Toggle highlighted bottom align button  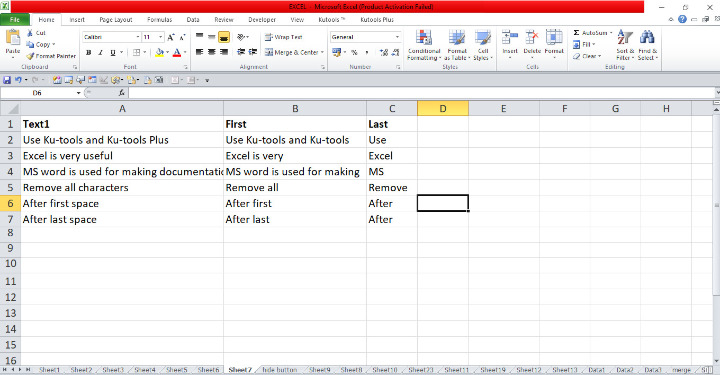click(x=224, y=37)
